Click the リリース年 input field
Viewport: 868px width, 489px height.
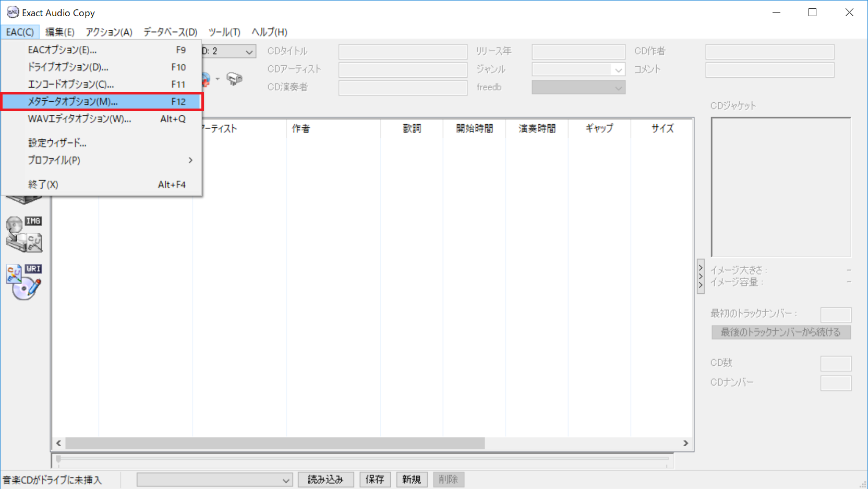pos(578,52)
